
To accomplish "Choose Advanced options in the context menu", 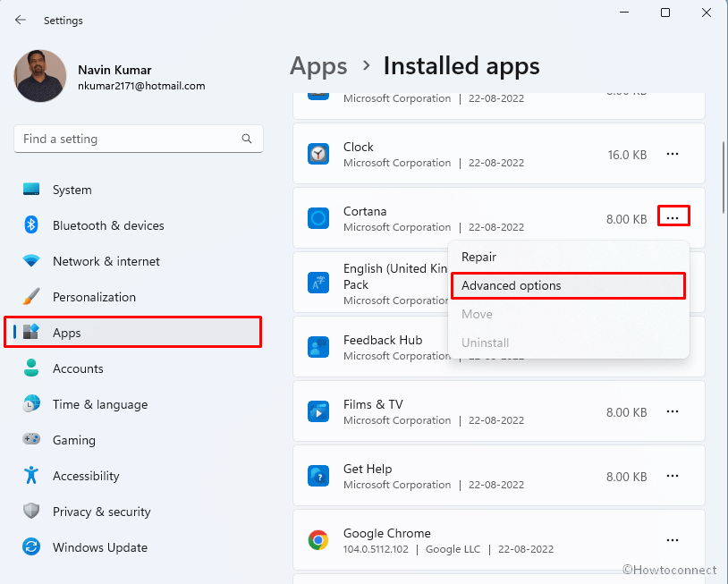I will (568, 285).
